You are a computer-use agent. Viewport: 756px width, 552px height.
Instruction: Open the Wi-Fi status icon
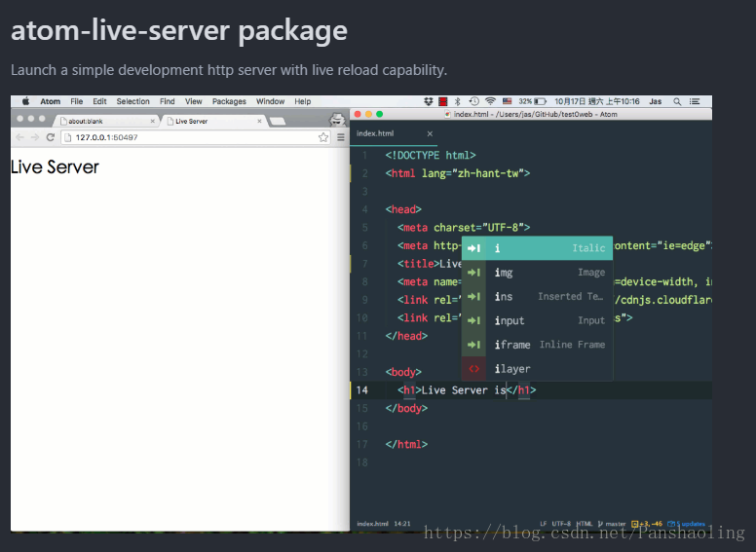click(490, 101)
